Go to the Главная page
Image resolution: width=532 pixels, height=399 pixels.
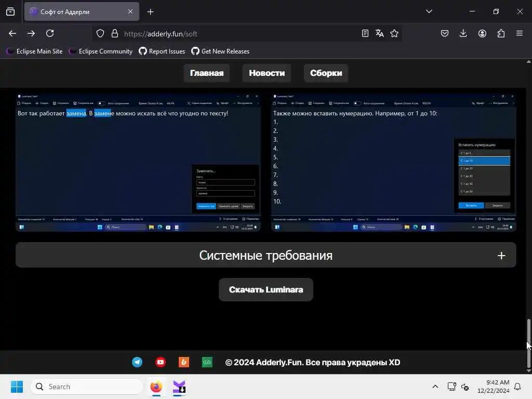pos(207,73)
